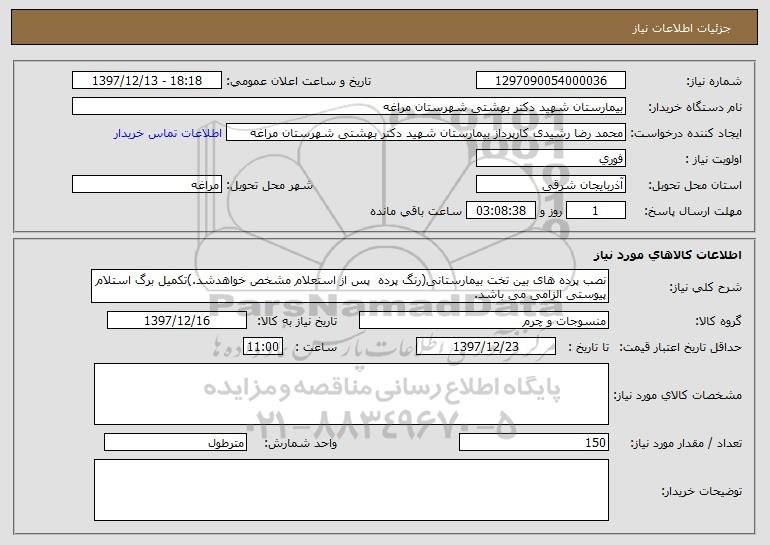Click the price validity date 1397/12/23
This screenshot has height=545, width=770.
[486, 346]
